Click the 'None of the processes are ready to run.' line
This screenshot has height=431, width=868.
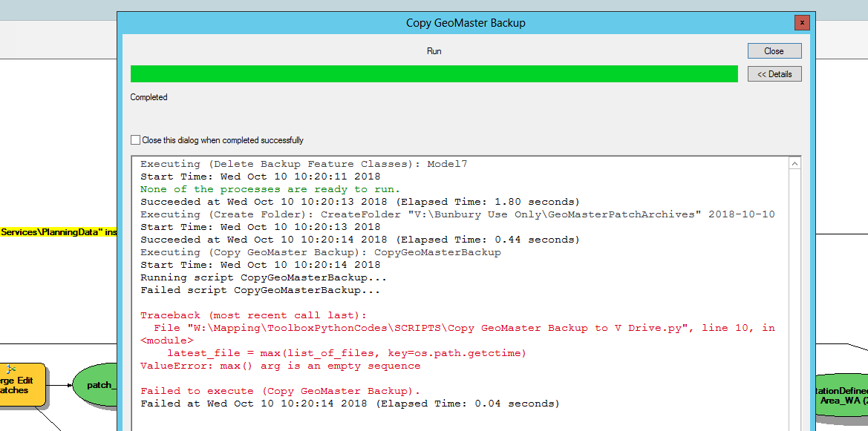point(270,188)
